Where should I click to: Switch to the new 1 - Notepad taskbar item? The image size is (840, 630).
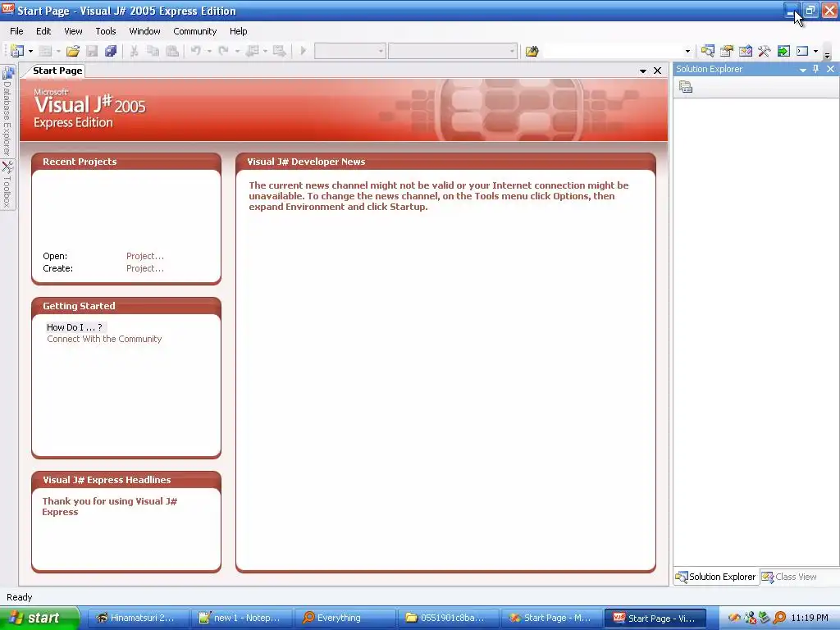tap(241, 618)
